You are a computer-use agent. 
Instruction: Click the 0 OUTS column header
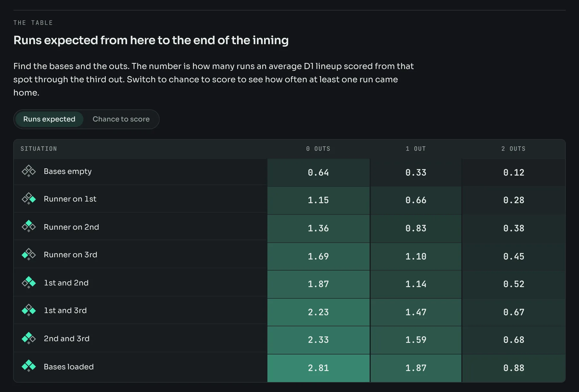318,149
